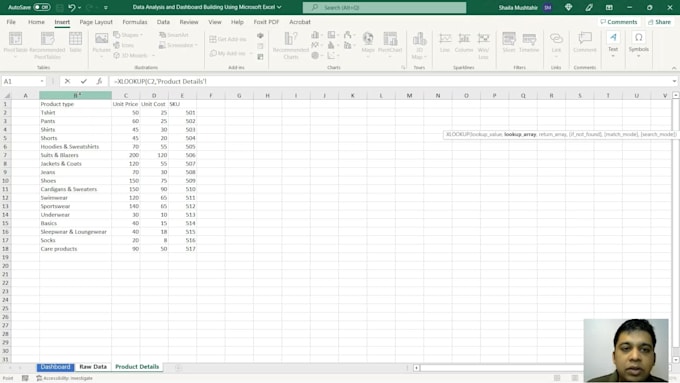Viewport: 680px width, 383px height.
Task: Open Customize Quick Access Toolbar dropdown
Action: pos(106,7)
